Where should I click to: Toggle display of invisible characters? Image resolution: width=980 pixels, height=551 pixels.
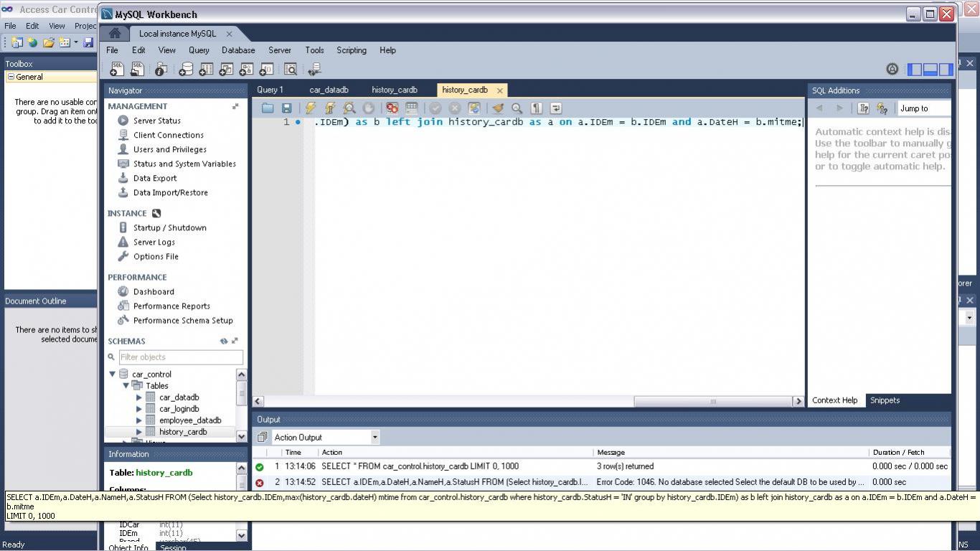click(536, 108)
